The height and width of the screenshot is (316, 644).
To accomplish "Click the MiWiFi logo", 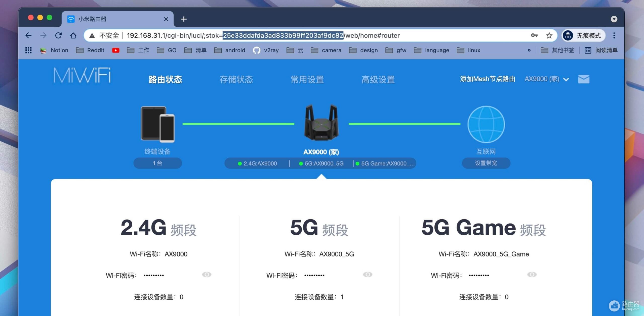I will tap(82, 75).
